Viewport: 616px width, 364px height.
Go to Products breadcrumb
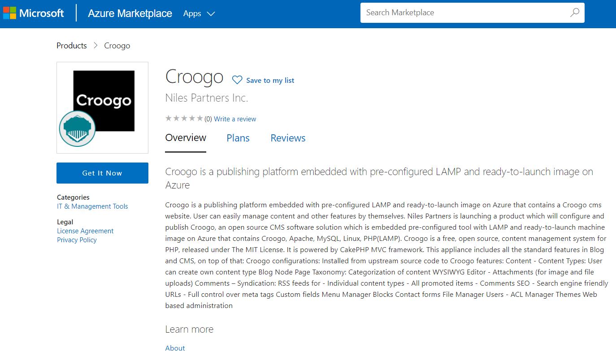(x=72, y=46)
